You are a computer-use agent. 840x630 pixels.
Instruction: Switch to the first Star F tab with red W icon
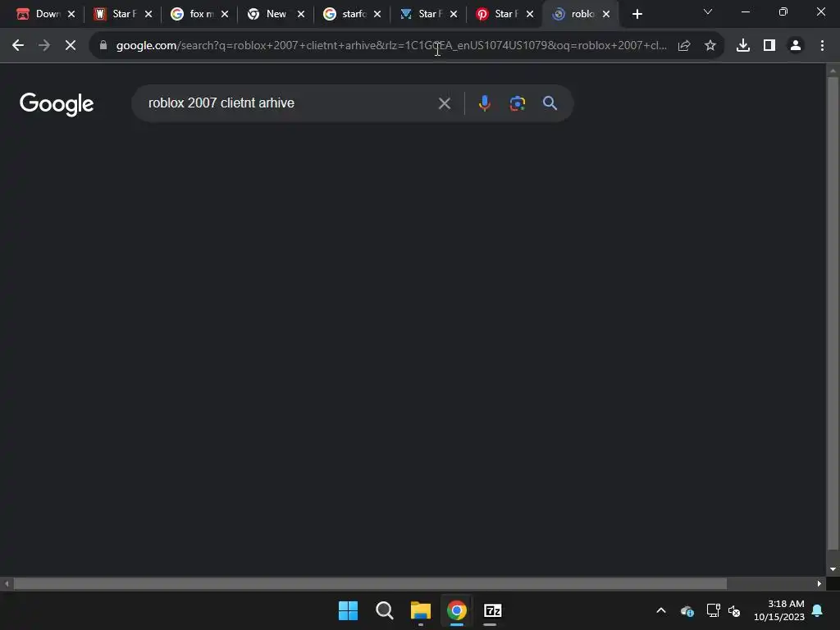coord(122,14)
